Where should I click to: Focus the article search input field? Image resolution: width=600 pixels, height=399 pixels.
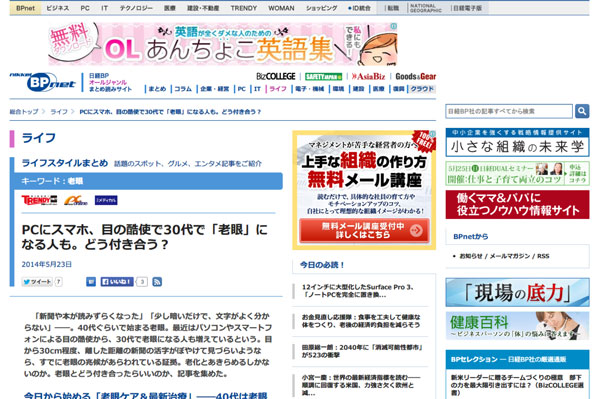coord(509,111)
